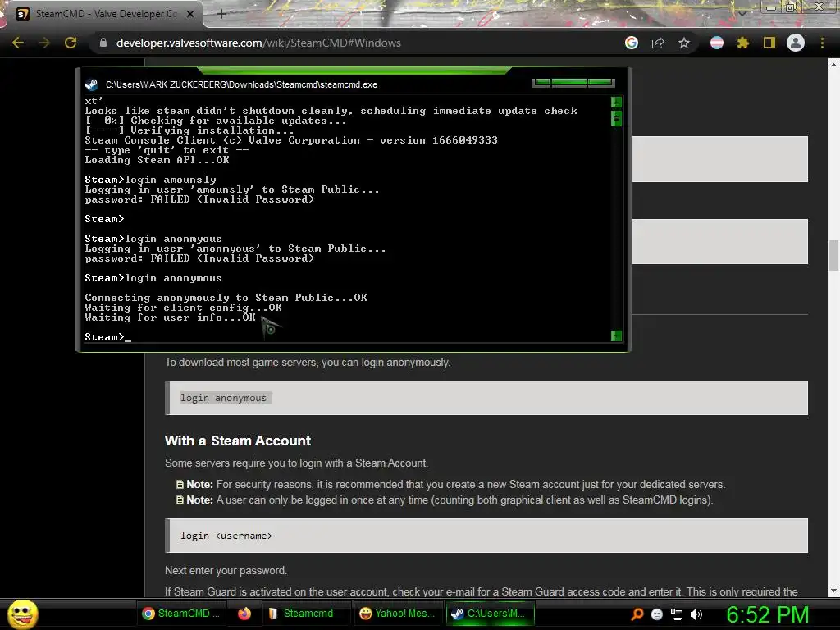Click 'Steam>login amounsly' console line
Image resolution: width=840 pixels, height=630 pixels.
[151, 180]
